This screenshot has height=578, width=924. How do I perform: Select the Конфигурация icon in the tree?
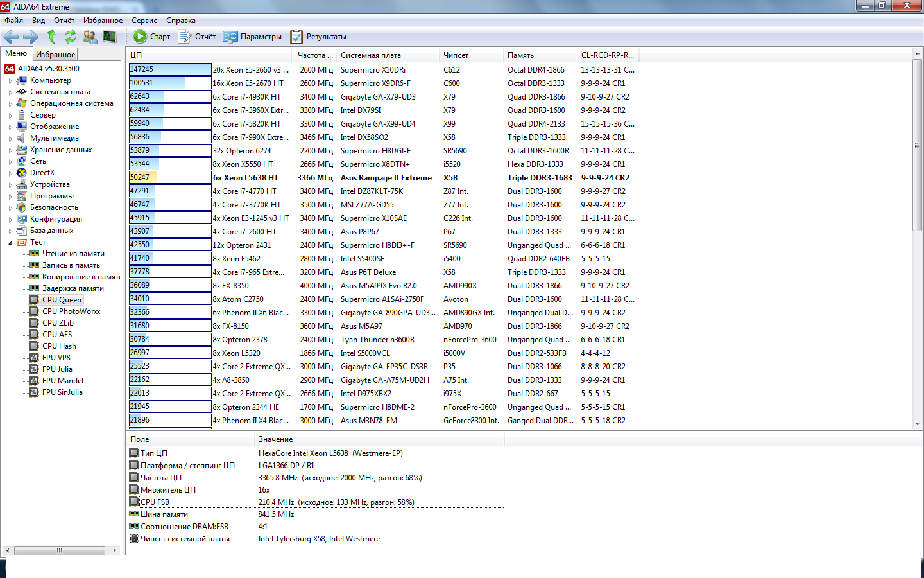point(22,219)
